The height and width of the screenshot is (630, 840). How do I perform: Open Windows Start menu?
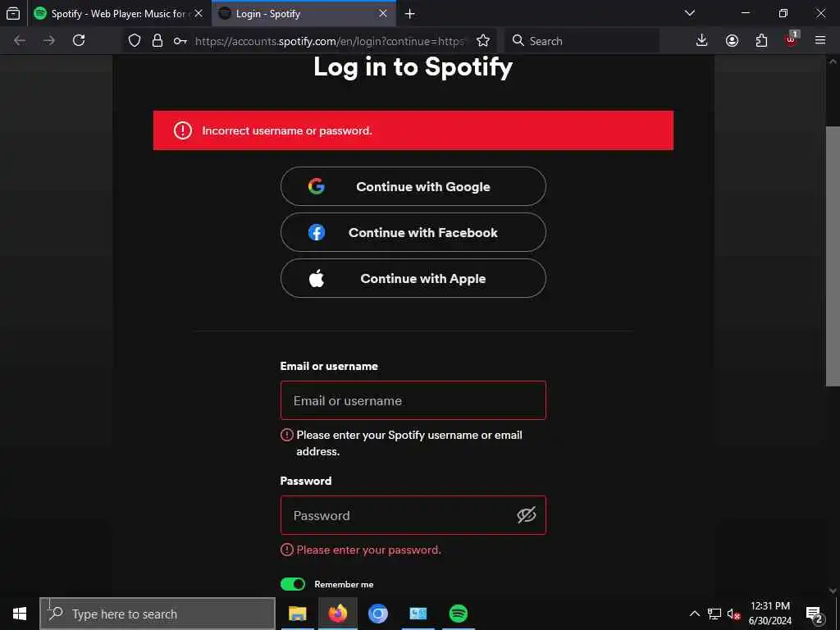tap(20, 614)
